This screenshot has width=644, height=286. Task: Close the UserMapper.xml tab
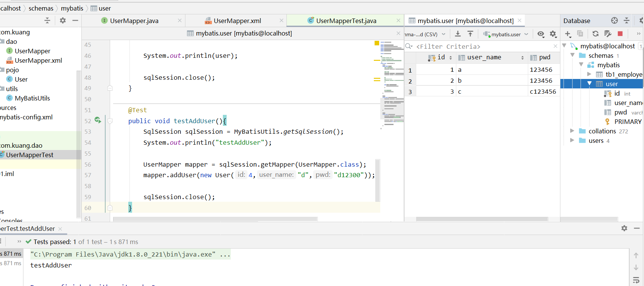[x=282, y=20]
